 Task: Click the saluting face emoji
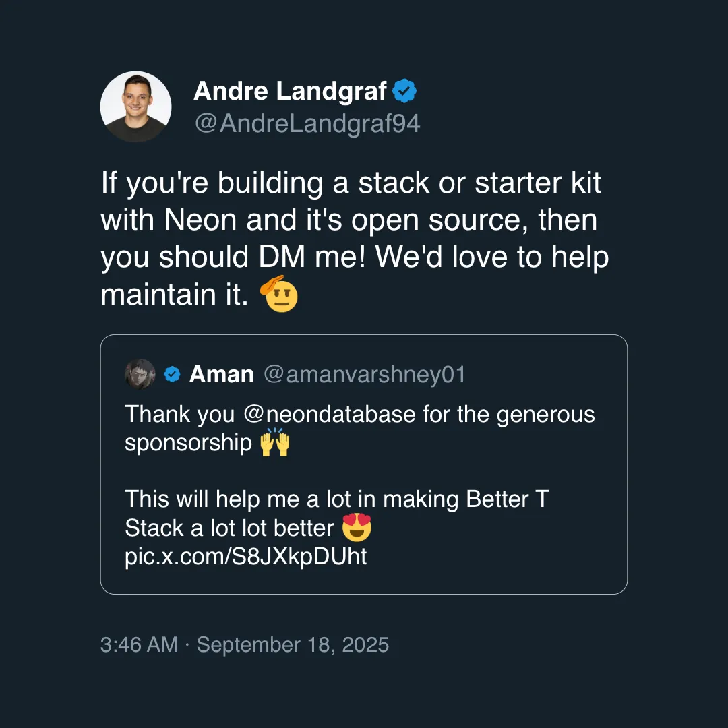(280, 295)
